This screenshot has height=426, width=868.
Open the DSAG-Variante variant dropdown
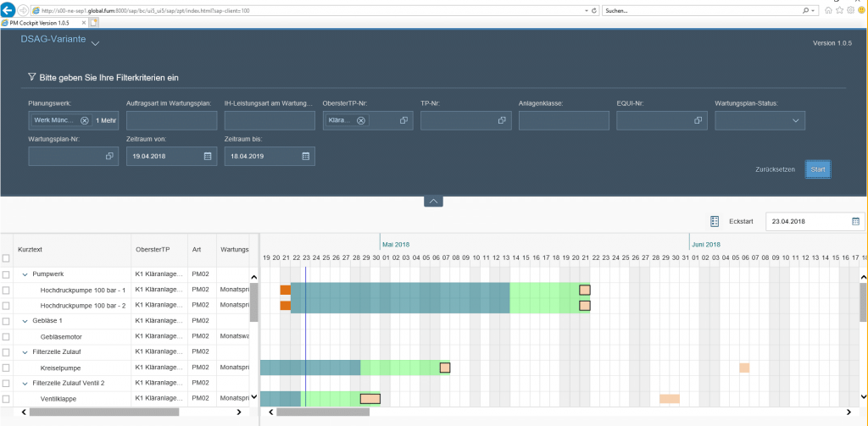pyautogui.click(x=96, y=42)
